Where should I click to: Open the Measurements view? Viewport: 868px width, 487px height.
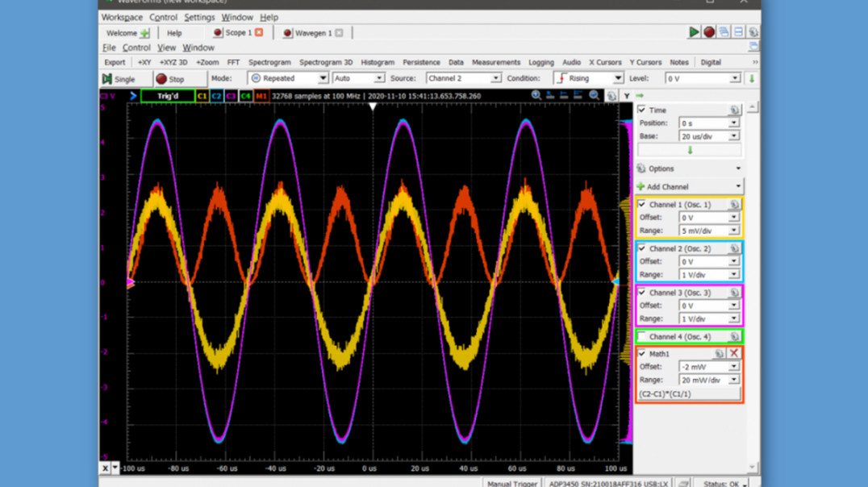coord(496,63)
